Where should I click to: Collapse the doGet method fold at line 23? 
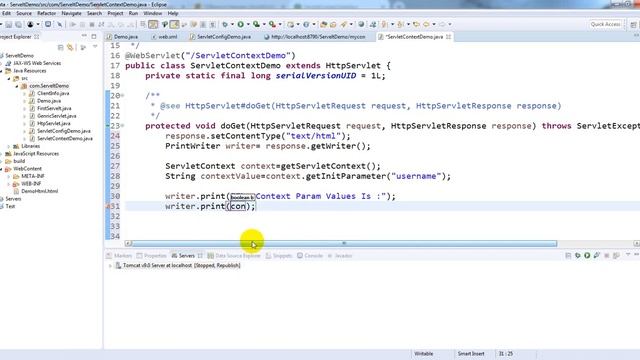pos(122,126)
